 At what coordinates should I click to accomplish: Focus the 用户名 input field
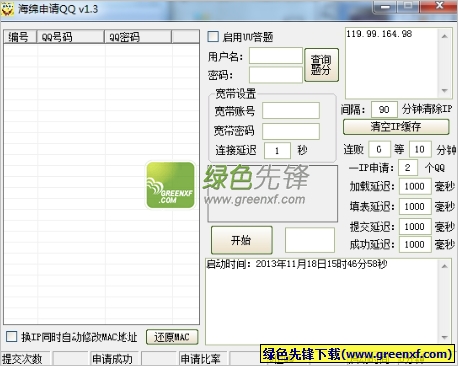pos(276,56)
